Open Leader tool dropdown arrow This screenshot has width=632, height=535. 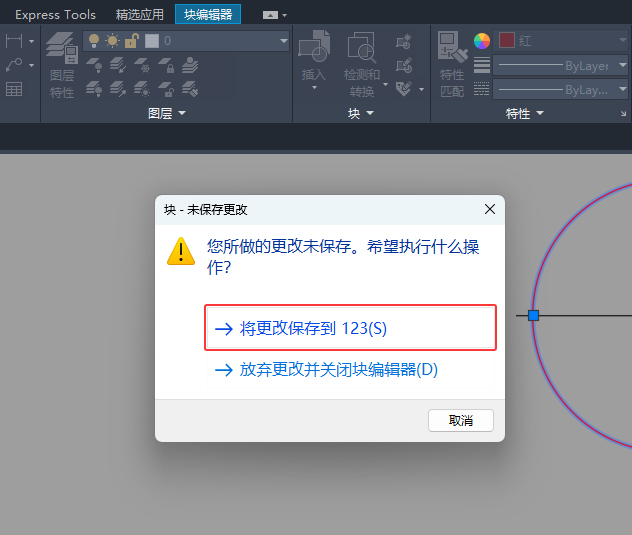[31, 65]
